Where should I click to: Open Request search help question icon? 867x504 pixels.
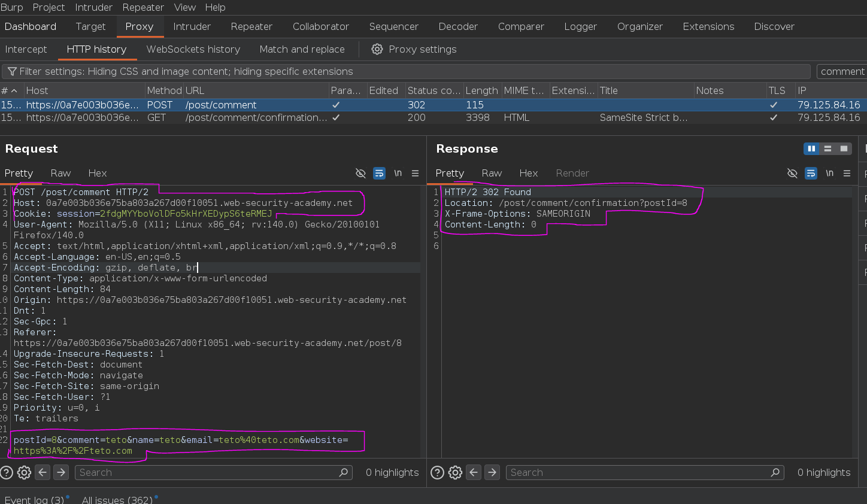pos(7,472)
